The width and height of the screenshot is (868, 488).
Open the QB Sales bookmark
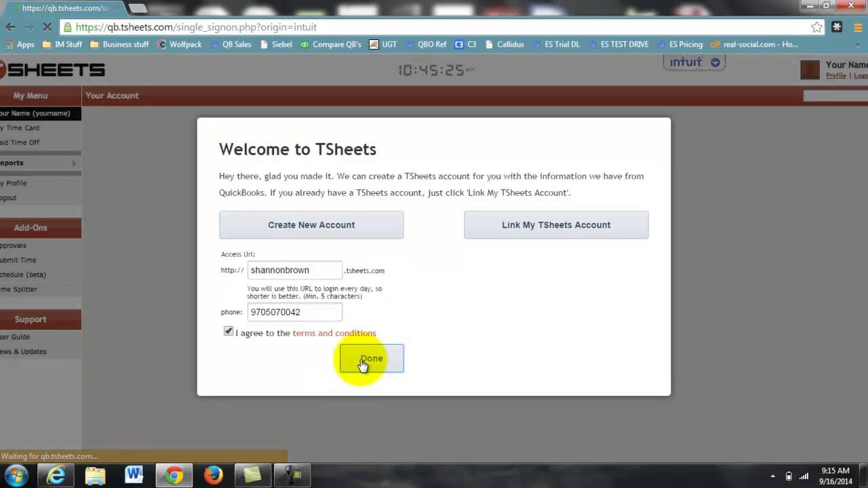[231, 44]
